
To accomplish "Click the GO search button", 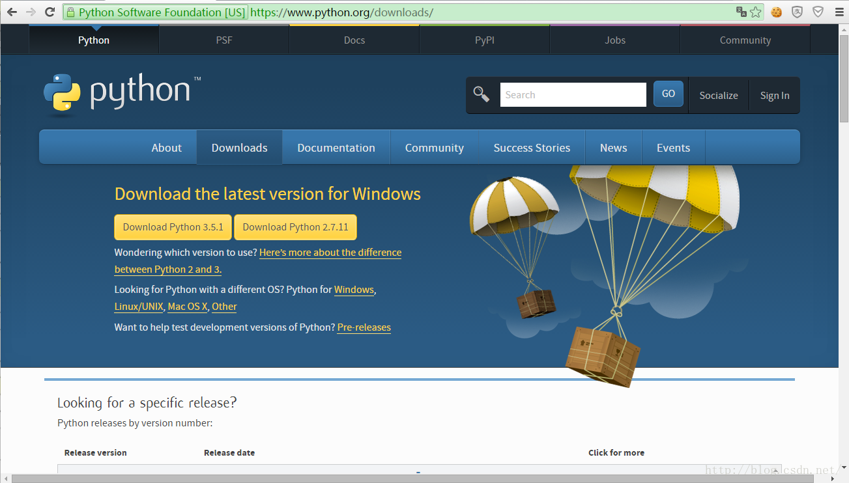I will pos(668,94).
